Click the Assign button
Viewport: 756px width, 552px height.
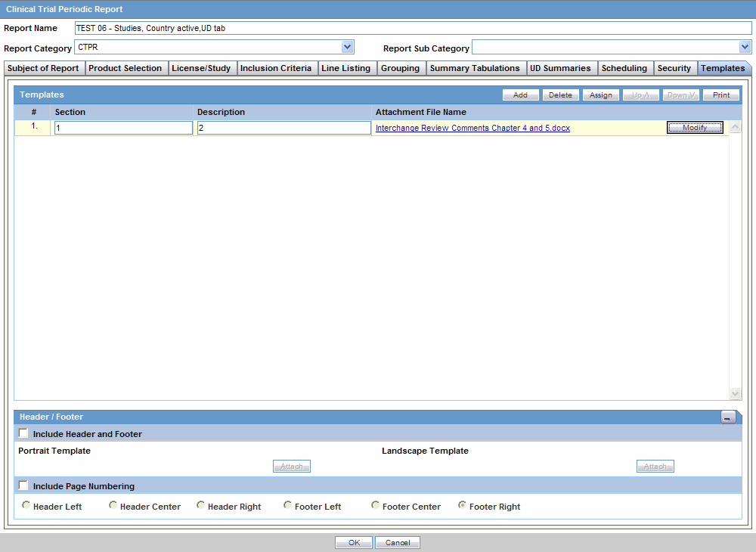tap(601, 95)
